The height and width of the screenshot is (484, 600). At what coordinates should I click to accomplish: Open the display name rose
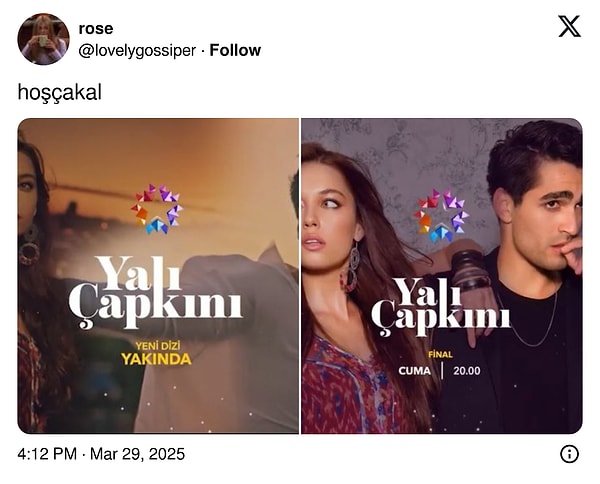coord(96,29)
